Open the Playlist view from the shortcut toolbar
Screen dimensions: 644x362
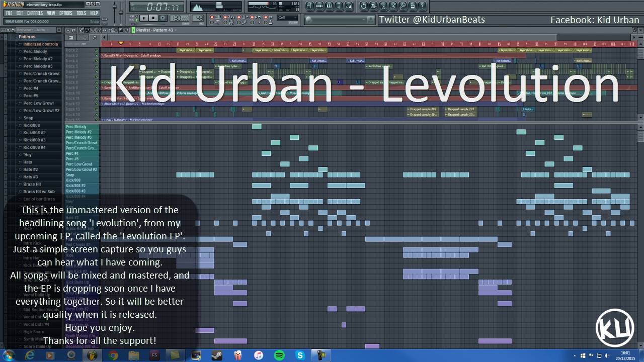(x=309, y=6)
